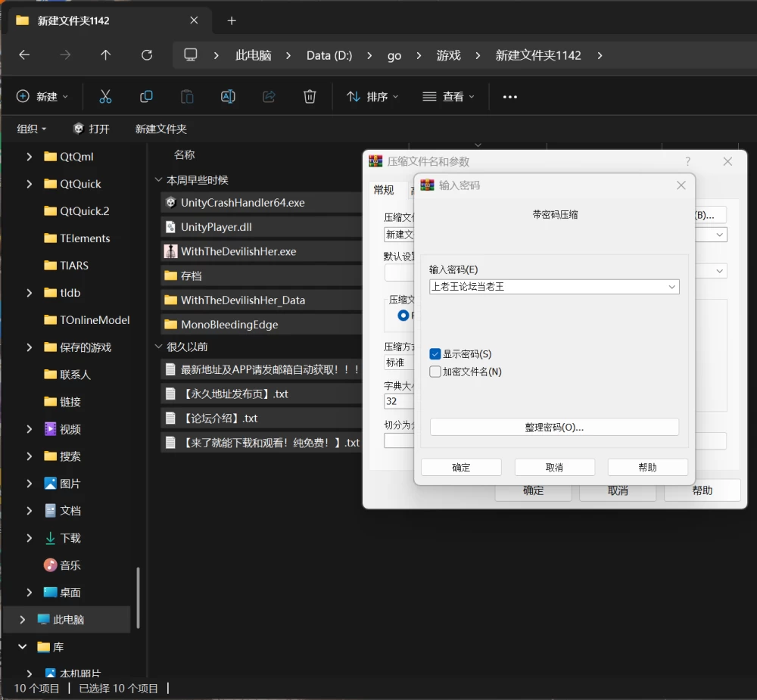Click the Rename icon in toolbar

[x=228, y=97]
